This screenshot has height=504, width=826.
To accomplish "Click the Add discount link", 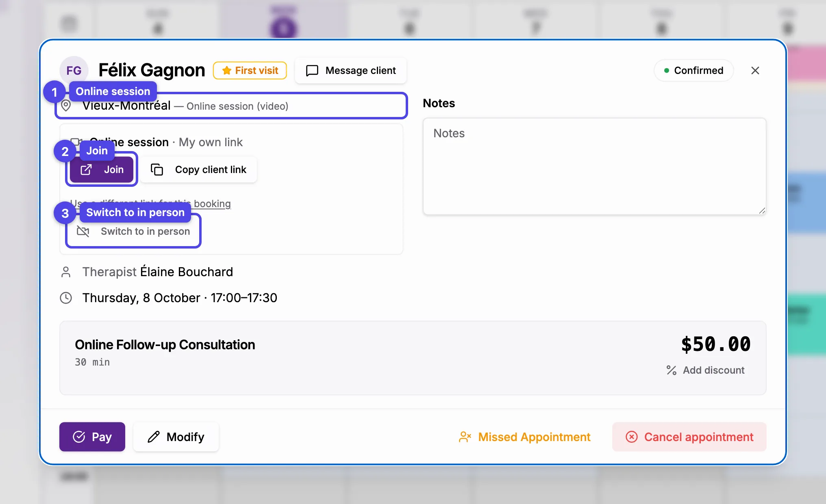I will [x=706, y=370].
